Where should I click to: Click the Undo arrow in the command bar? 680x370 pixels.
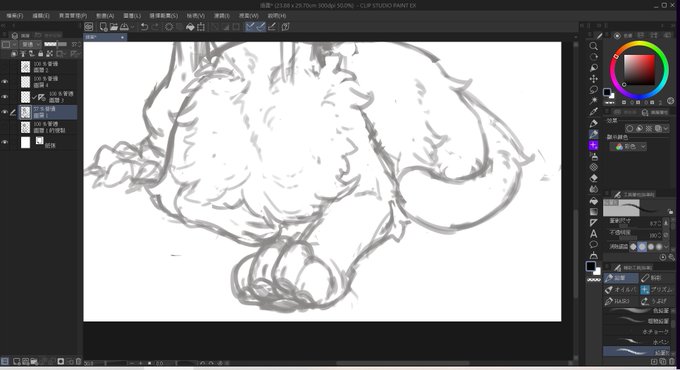coord(144,27)
